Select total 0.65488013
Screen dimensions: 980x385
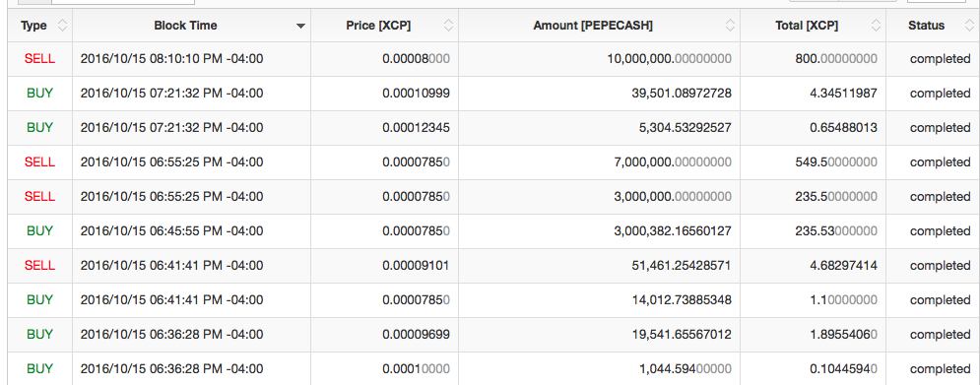click(844, 127)
